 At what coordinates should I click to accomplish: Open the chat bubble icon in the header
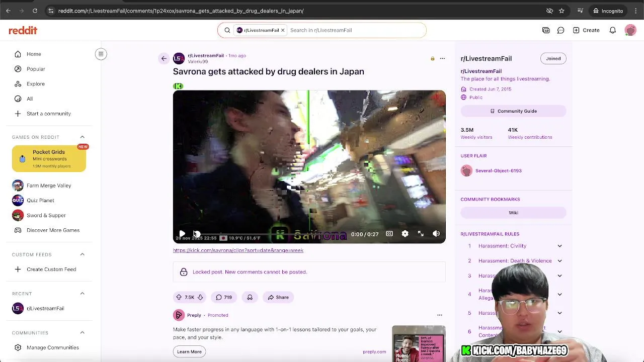pyautogui.click(x=560, y=30)
